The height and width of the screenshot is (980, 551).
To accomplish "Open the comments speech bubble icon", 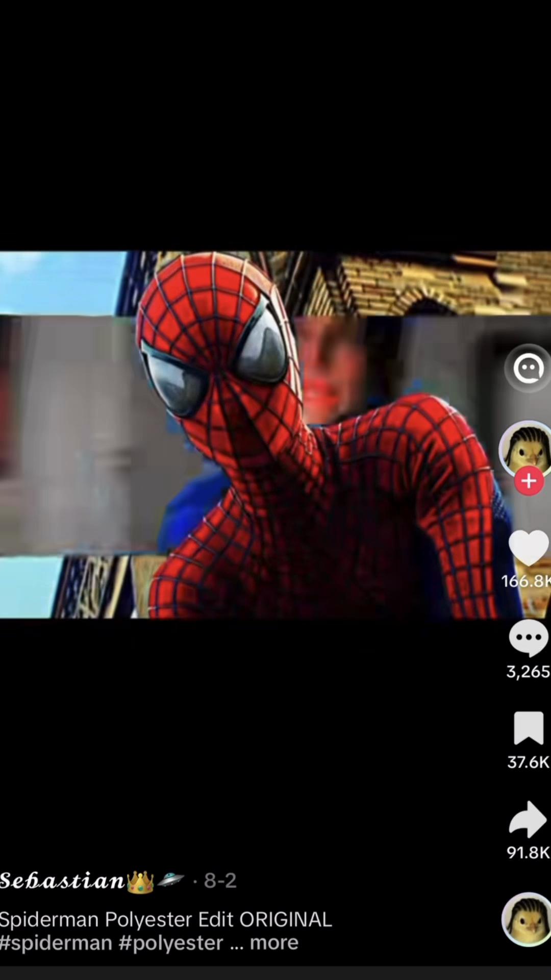I will pyautogui.click(x=529, y=638).
